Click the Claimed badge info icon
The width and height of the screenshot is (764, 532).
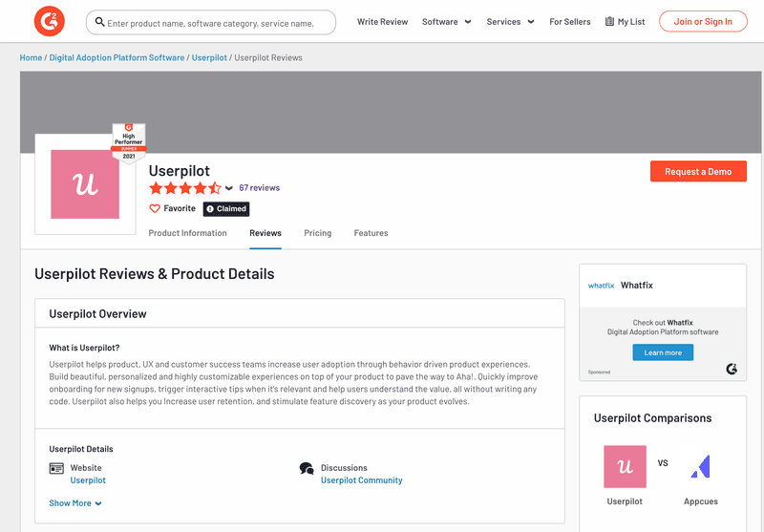210,208
